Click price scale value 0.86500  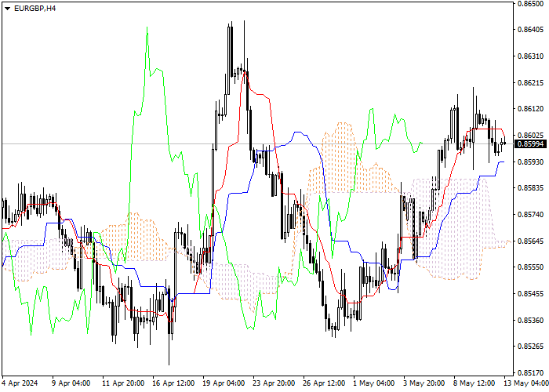[x=530, y=3]
